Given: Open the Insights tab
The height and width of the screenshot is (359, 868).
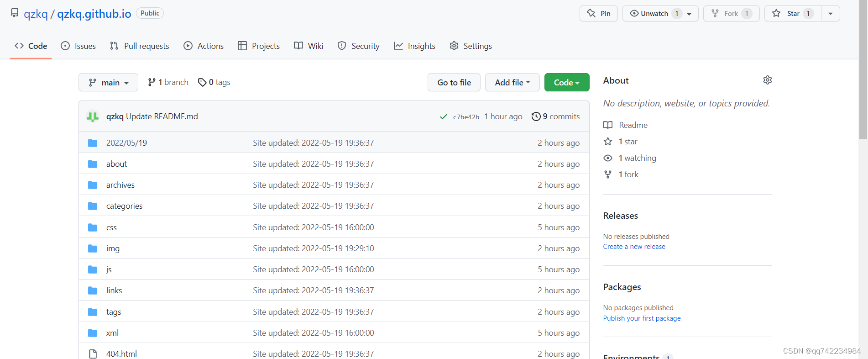Looking at the screenshot, I should click(414, 46).
